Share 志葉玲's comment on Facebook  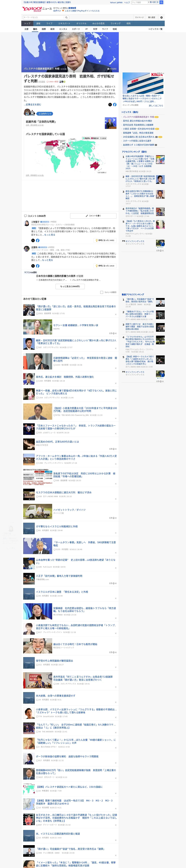38,266
